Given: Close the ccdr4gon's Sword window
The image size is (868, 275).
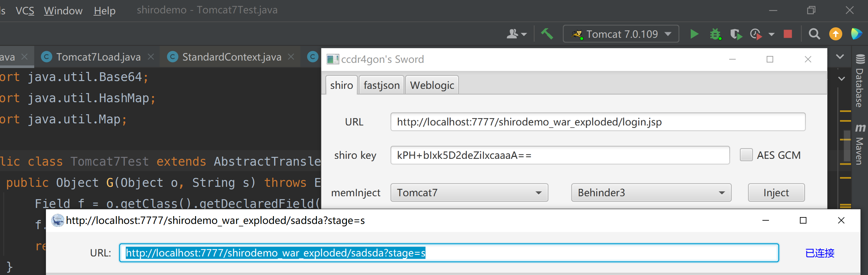Looking at the screenshot, I should pyautogui.click(x=808, y=59).
